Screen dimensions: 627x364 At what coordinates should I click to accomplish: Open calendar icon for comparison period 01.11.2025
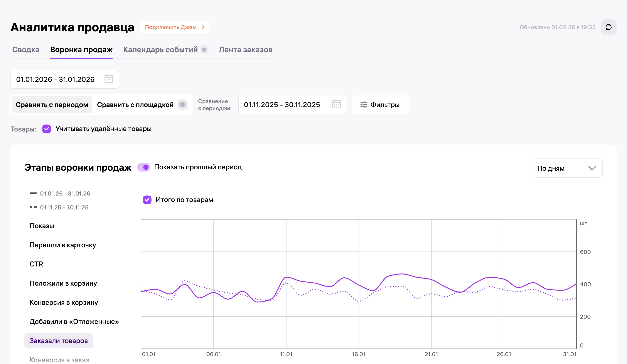[x=336, y=104]
